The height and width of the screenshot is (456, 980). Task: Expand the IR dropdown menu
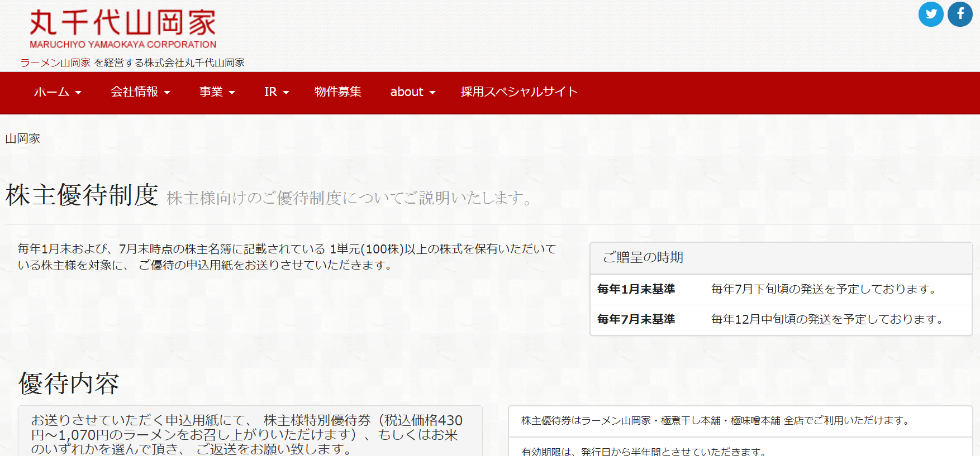(x=277, y=92)
